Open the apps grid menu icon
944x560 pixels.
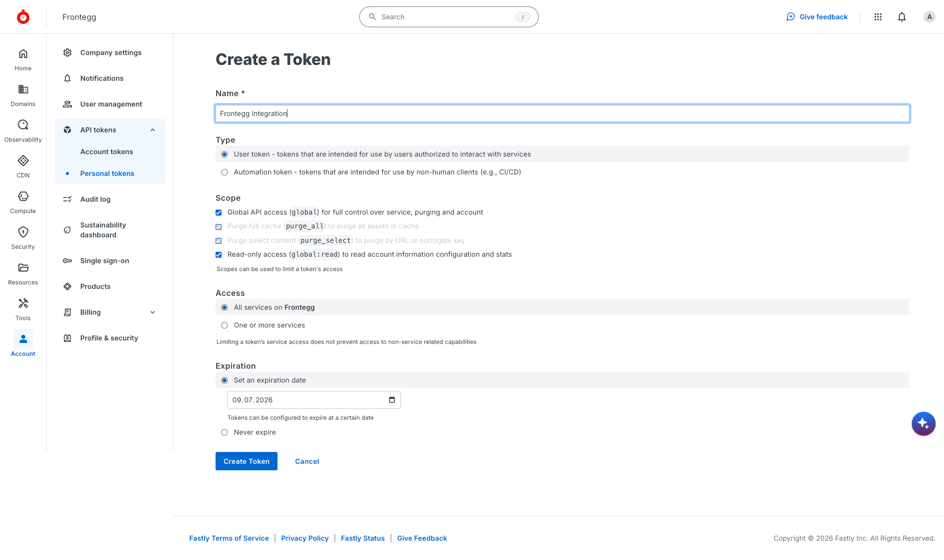(x=878, y=17)
